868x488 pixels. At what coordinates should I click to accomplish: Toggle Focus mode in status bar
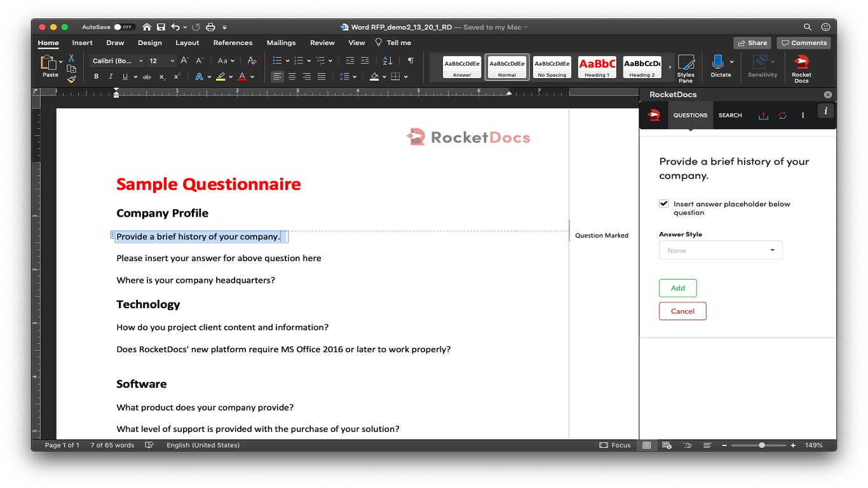click(614, 445)
